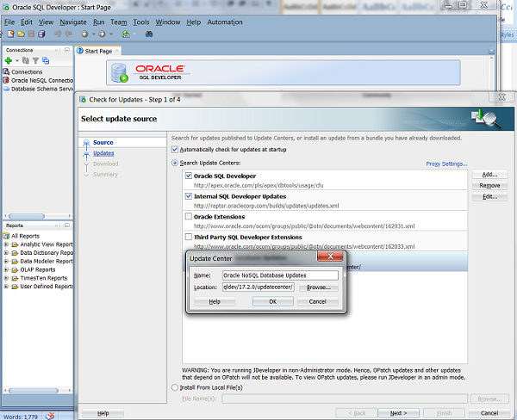Click the Schema Browser icon in Connections
The width and height of the screenshot is (517, 420).
(46, 60)
